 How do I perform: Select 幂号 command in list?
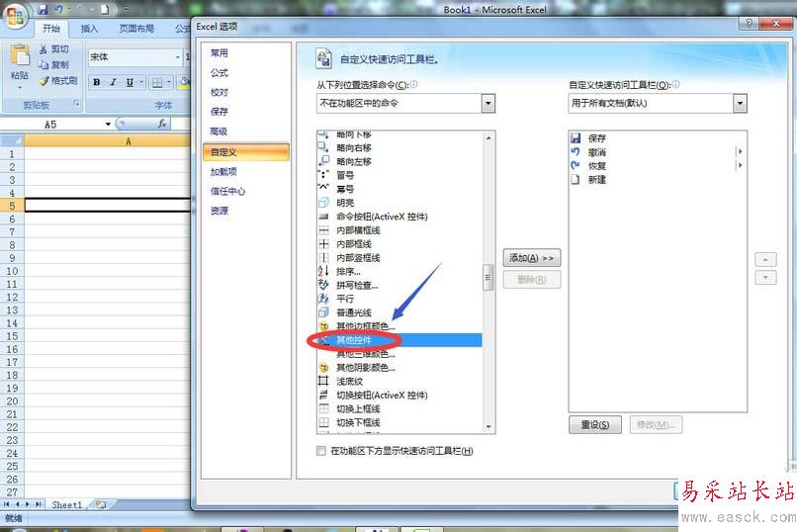[x=399, y=189]
